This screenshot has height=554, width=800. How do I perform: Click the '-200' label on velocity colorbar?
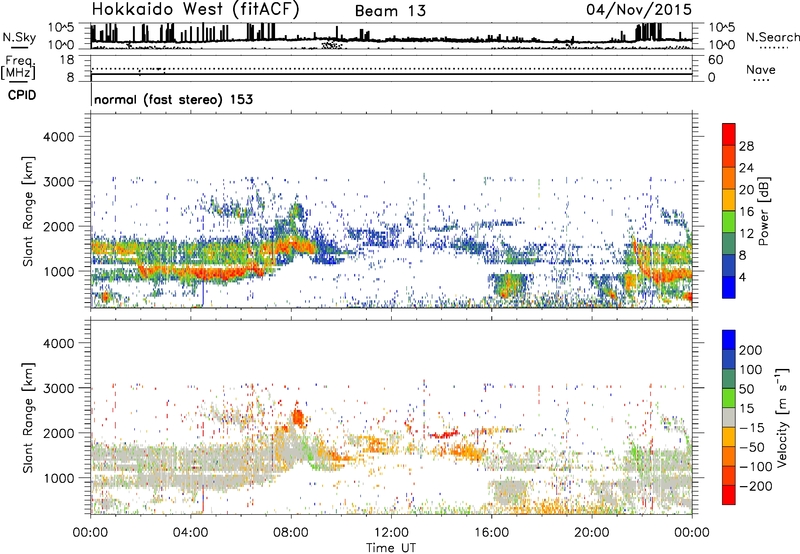pyautogui.click(x=756, y=486)
